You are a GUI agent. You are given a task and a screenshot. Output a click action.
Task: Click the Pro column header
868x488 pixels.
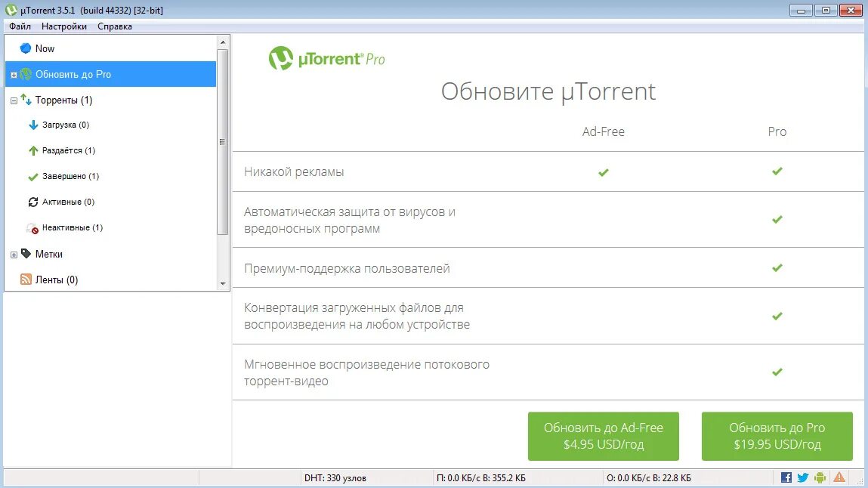click(x=777, y=131)
